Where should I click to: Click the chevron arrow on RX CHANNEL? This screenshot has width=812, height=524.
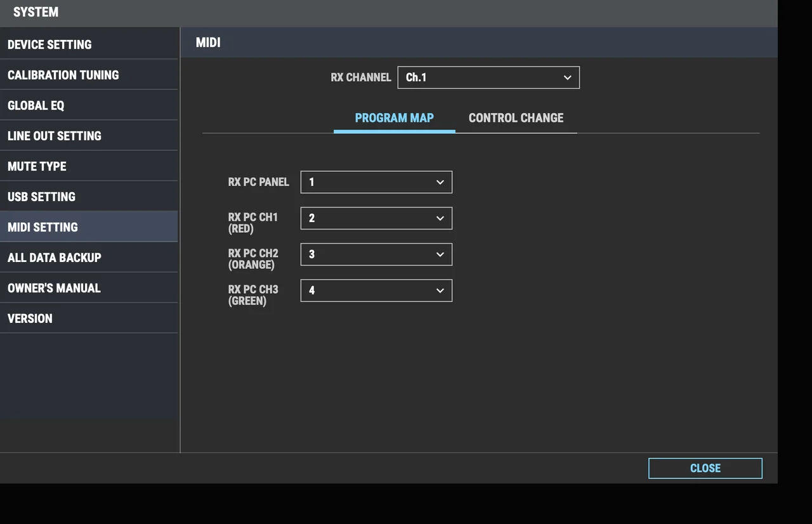point(567,77)
